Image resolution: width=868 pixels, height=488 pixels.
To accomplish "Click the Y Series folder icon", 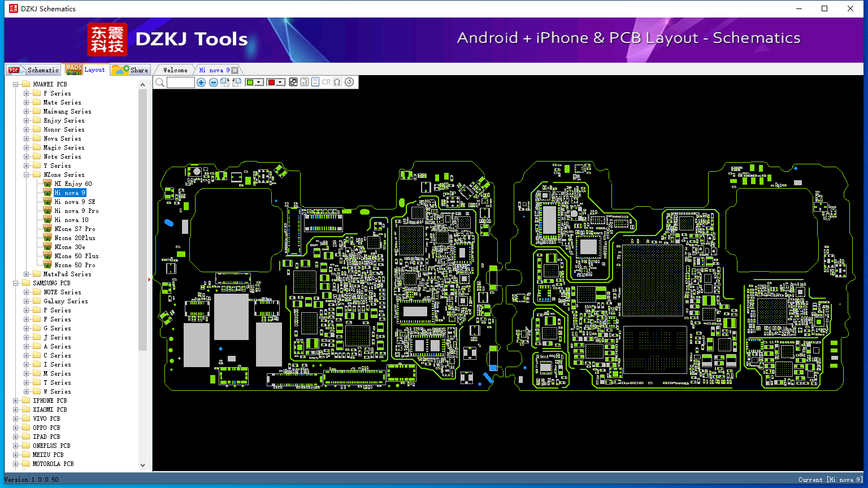I will pos(37,165).
